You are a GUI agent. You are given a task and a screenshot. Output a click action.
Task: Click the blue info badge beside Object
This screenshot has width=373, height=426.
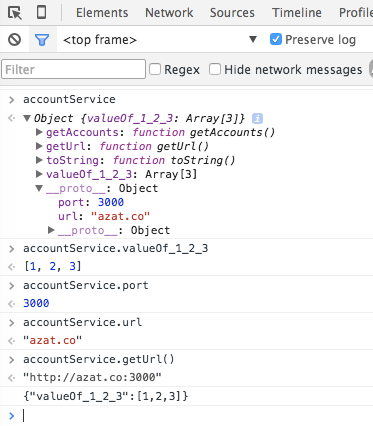coord(257,118)
